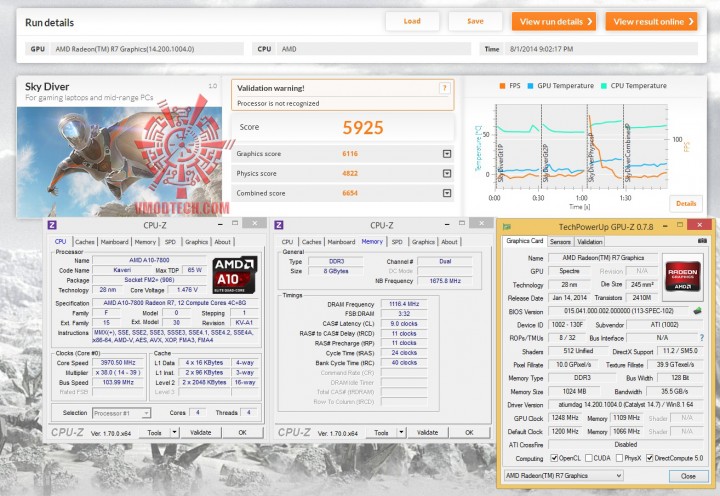Open SPD tab in left CPU-Z window
Screen dimensions: 720x496
pos(170,242)
